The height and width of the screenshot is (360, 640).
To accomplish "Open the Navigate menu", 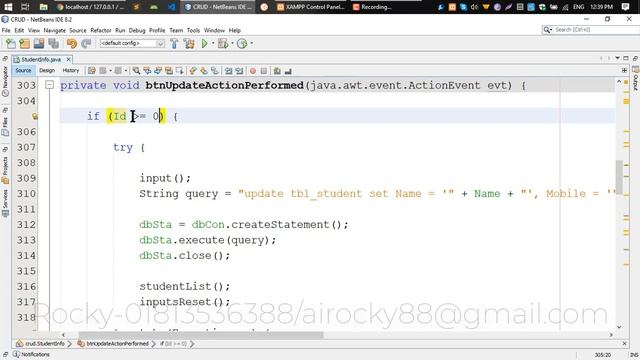I will [54, 30].
